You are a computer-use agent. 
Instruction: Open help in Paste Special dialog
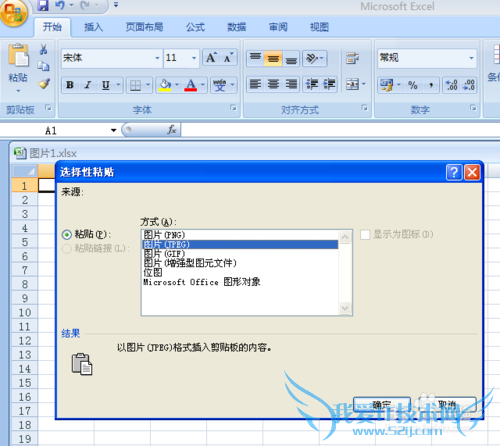coord(454,172)
